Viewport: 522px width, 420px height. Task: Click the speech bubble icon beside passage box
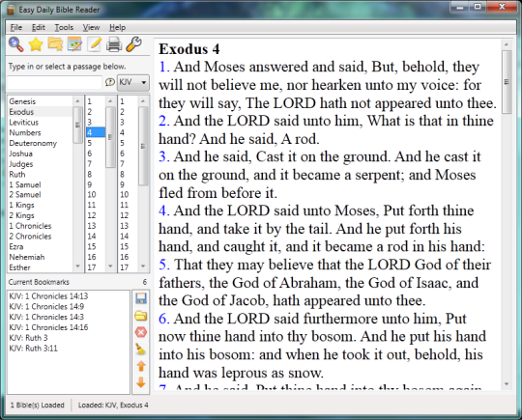pyautogui.click(x=110, y=82)
